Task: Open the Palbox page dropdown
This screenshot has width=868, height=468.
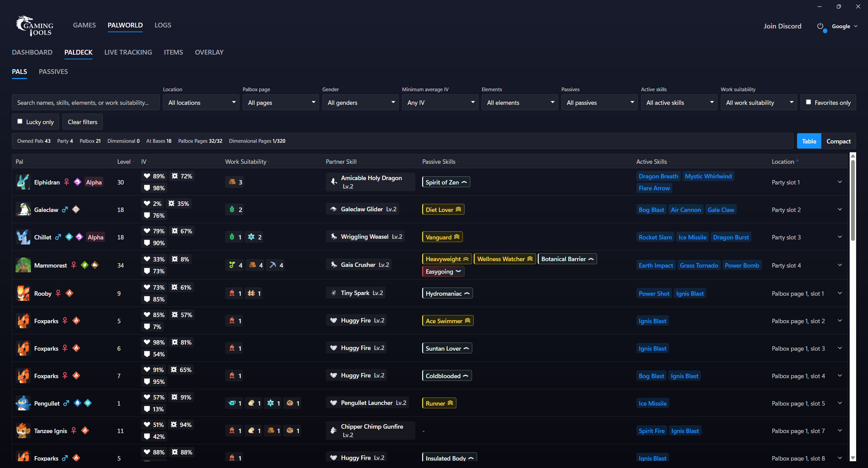Action: (281, 102)
